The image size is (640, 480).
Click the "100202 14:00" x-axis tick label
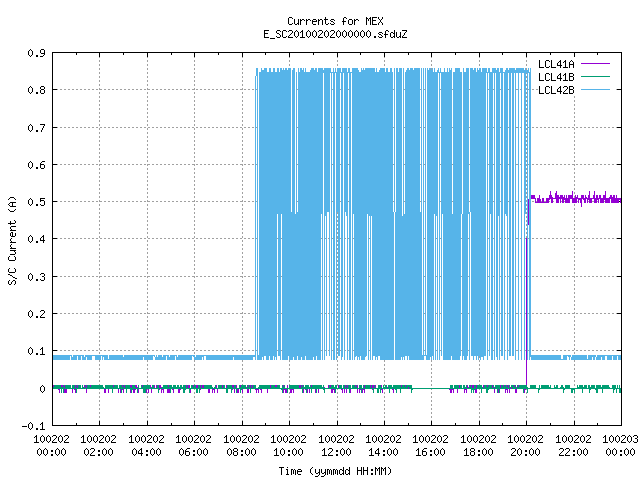(383, 446)
